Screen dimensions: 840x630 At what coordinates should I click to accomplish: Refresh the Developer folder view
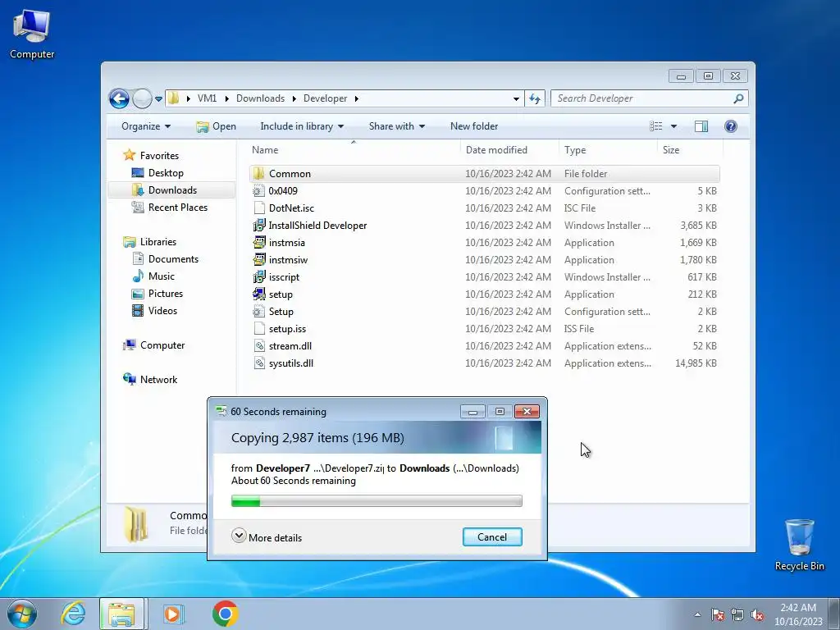pyautogui.click(x=535, y=98)
